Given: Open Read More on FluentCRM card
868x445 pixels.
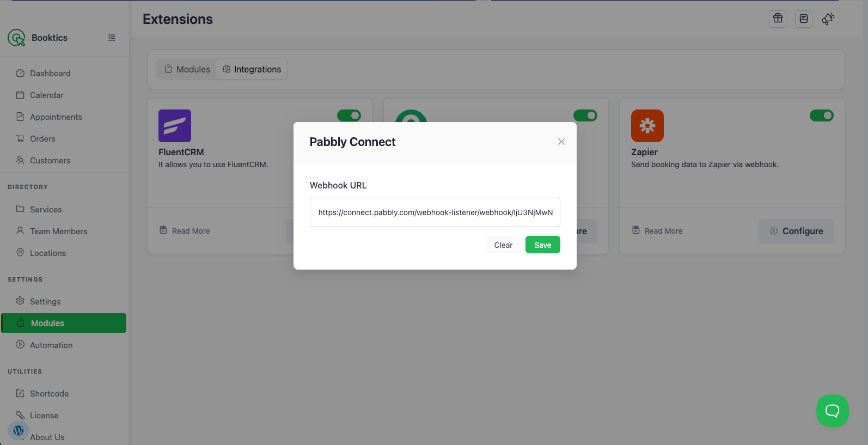Looking at the screenshot, I should pos(185,231).
